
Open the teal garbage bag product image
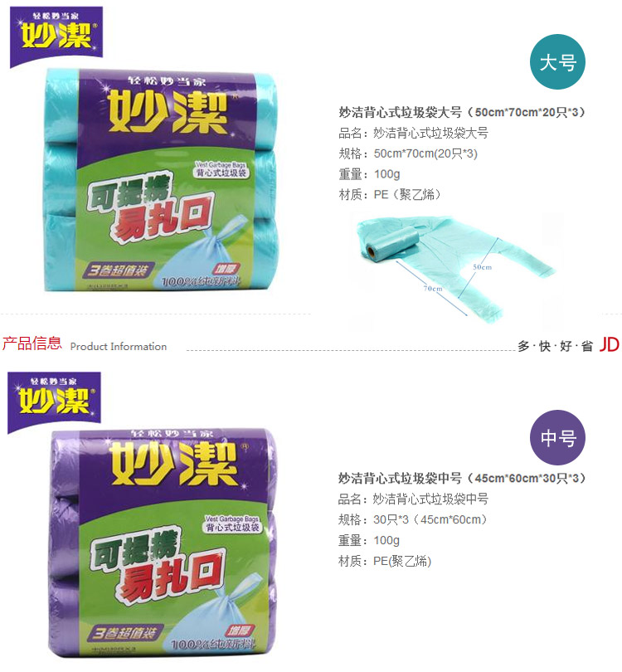coord(161,180)
